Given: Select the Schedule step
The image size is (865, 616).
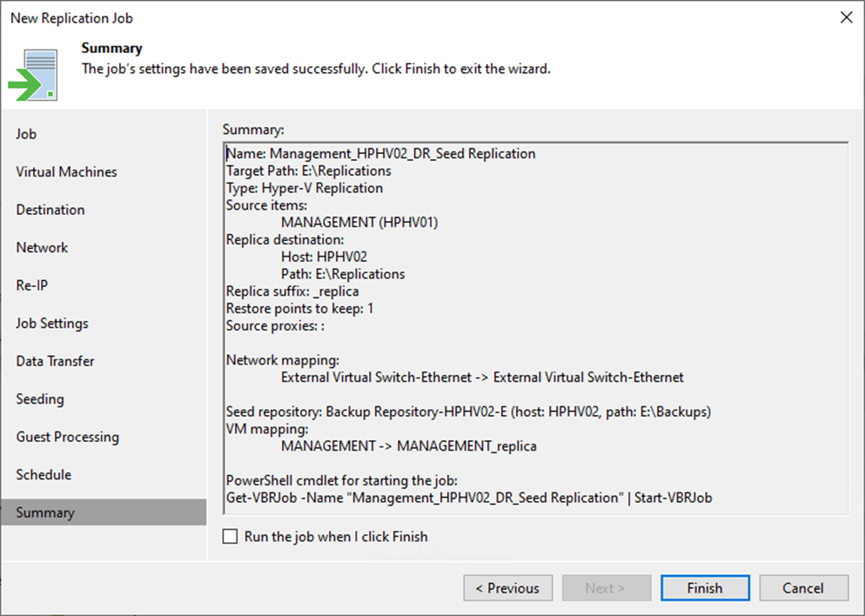Looking at the screenshot, I should pos(44,474).
